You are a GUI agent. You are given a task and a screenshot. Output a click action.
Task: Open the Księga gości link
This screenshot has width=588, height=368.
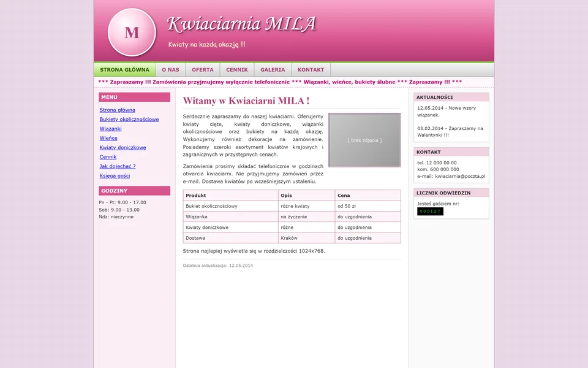[x=115, y=176]
